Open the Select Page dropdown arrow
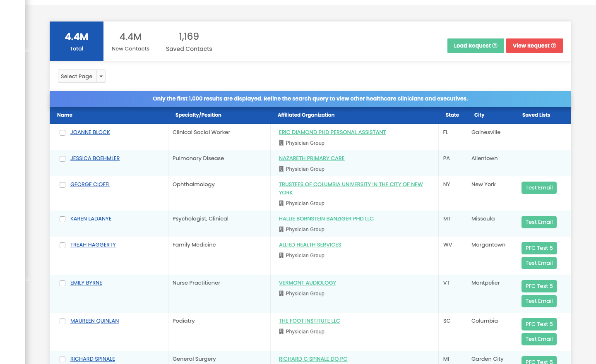596x364 pixels. click(101, 77)
